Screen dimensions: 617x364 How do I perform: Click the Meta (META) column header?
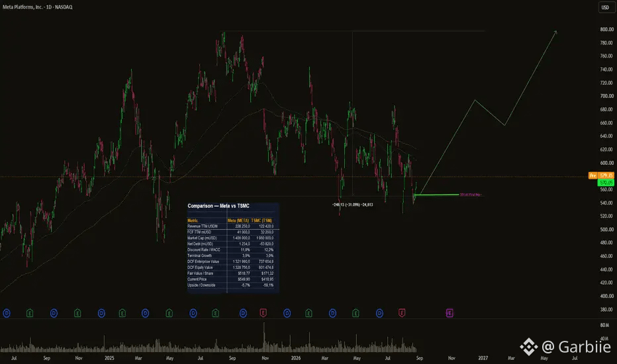[238, 220]
